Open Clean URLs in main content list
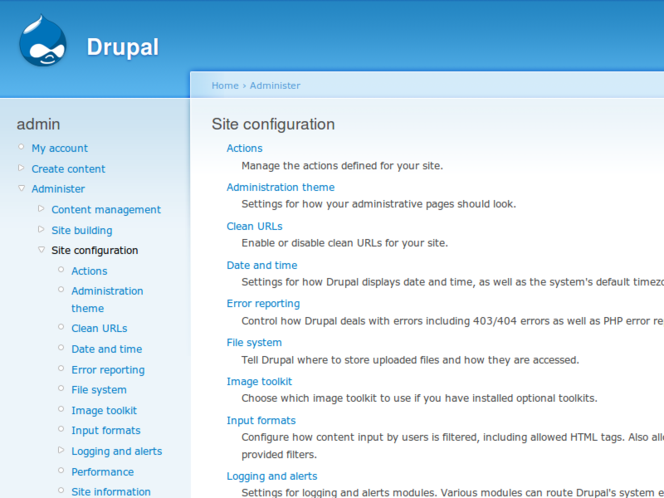This screenshot has width=664, height=498. click(254, 226)
